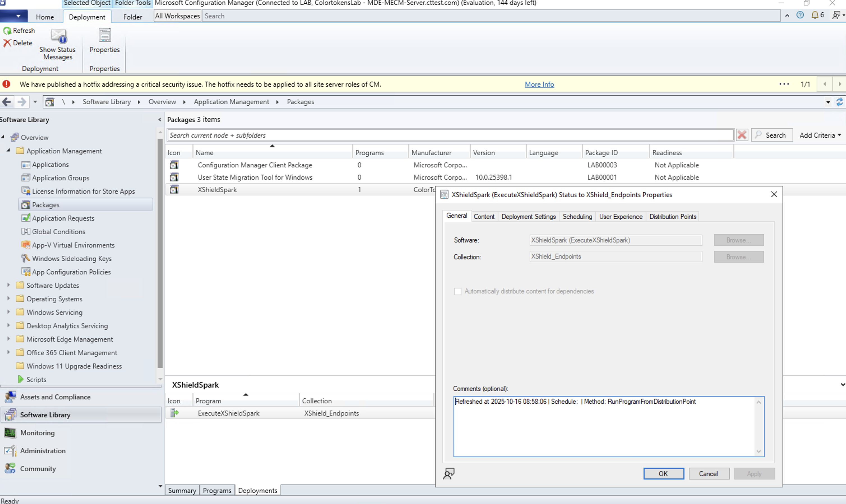
Task: Expand the Software Updates node
Action: pos(8,285)
